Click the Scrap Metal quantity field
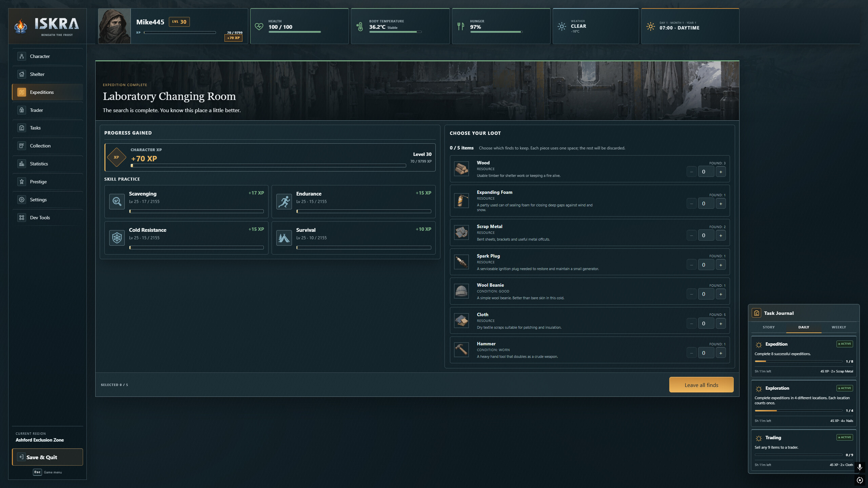The height and width of the screenshot is (488, 868). pos(706,236)
